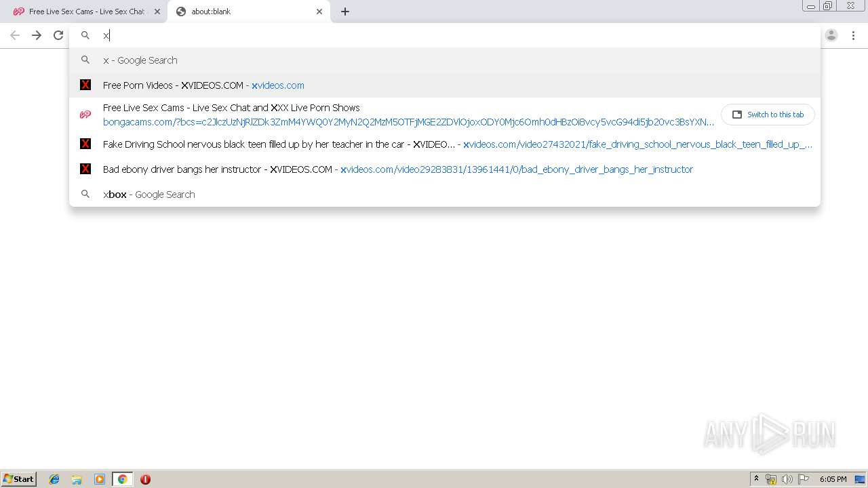Open the Action Center flag icon
The image size is (868, 488).
(x=804, y=479)
